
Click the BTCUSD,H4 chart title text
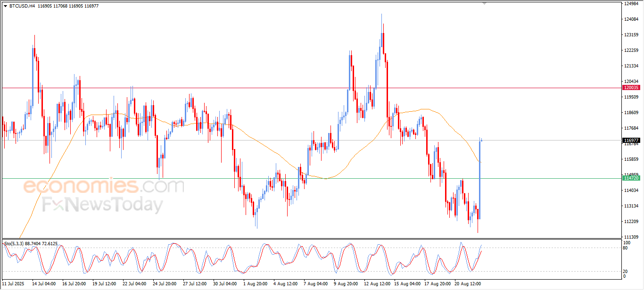(x=22, y=6)
